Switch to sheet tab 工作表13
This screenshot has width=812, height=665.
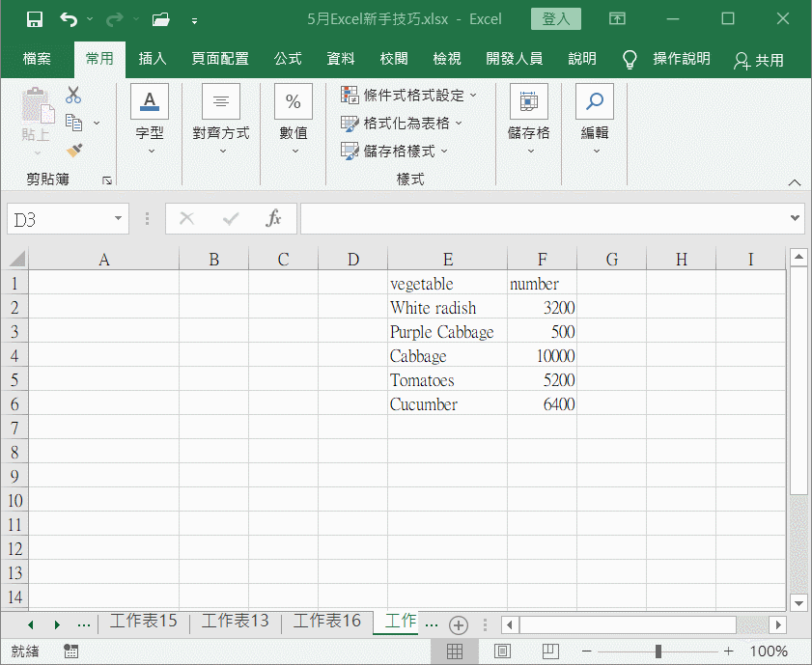(x=235, y=622)
